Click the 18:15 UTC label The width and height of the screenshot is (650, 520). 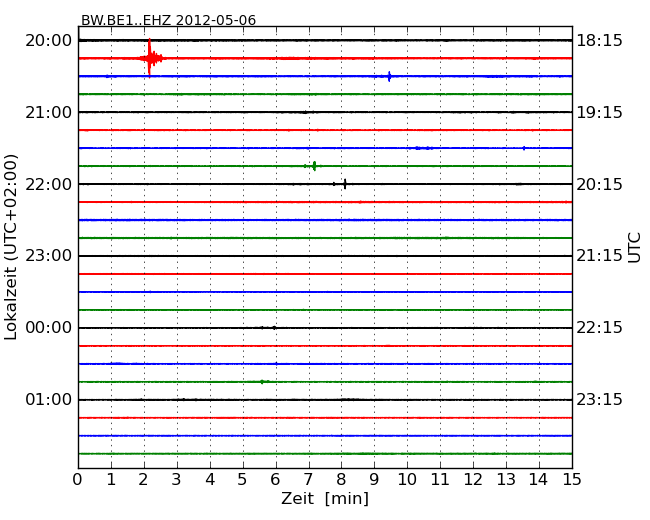[x=599, y=41]
